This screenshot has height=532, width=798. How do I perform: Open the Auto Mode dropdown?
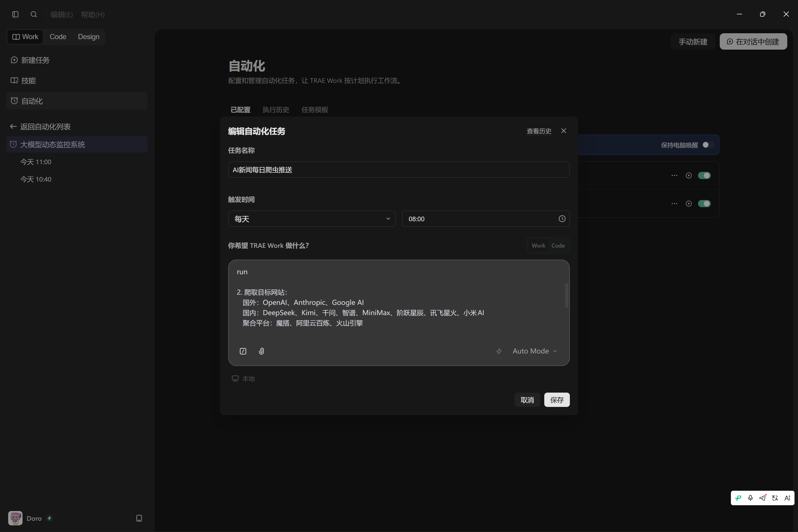coord(535,351)
